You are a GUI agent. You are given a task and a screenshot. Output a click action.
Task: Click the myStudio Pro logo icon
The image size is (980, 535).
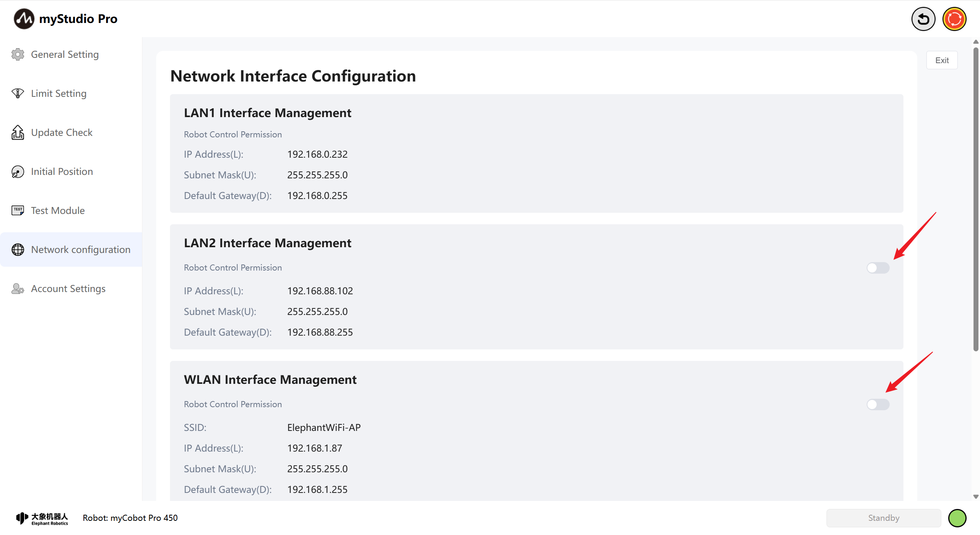(x=24, y=19)
